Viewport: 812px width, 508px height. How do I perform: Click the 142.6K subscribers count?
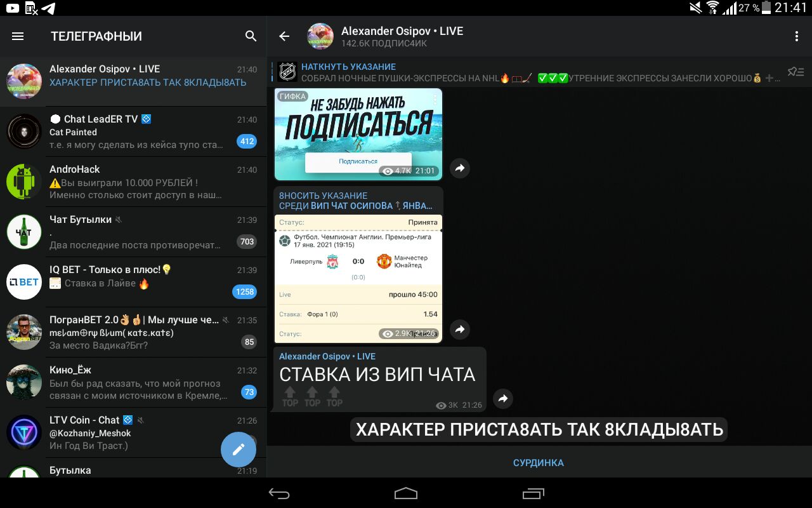pyautogui.click(x=384, y=44)
